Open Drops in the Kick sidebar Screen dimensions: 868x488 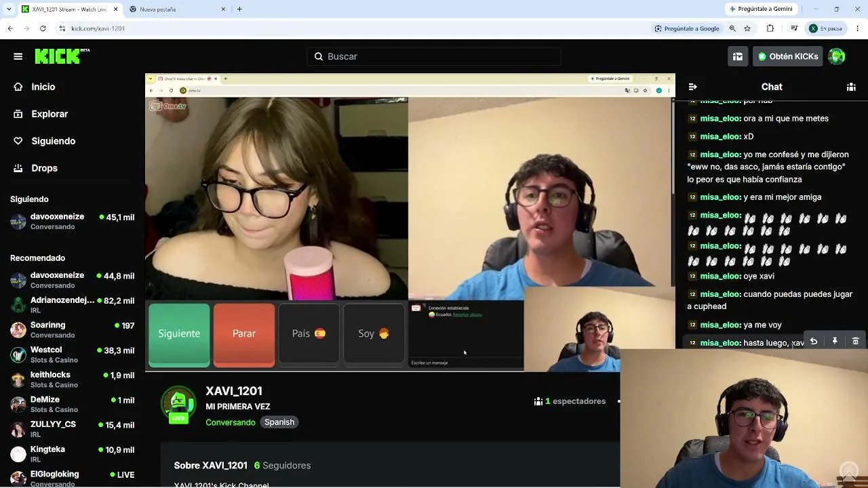(x=45, y=168)
